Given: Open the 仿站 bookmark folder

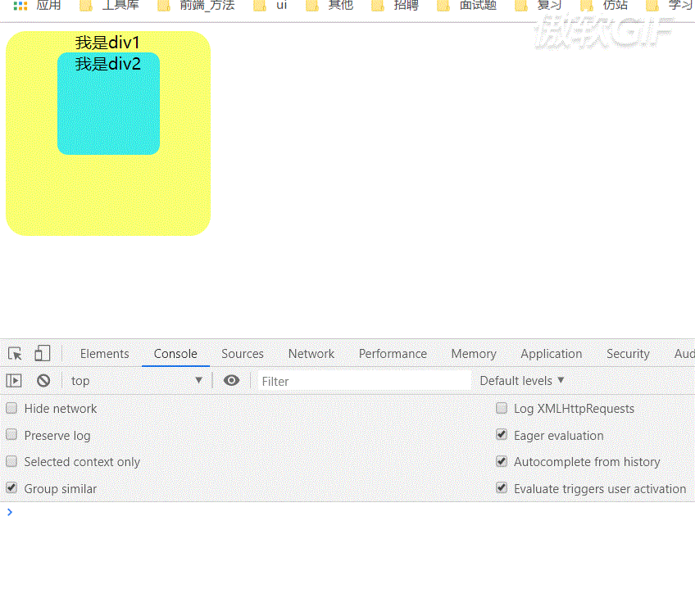Looking at the screenshot, I should (x=604, y=5).
